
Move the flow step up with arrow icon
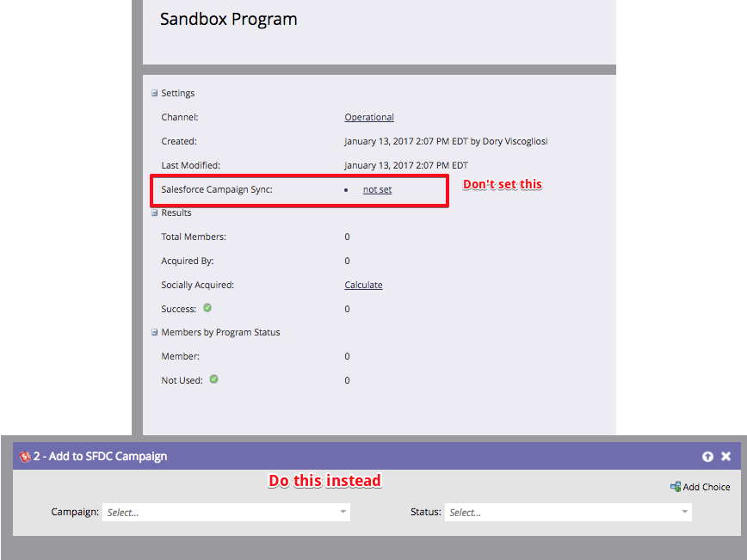(x=707, y=457)
